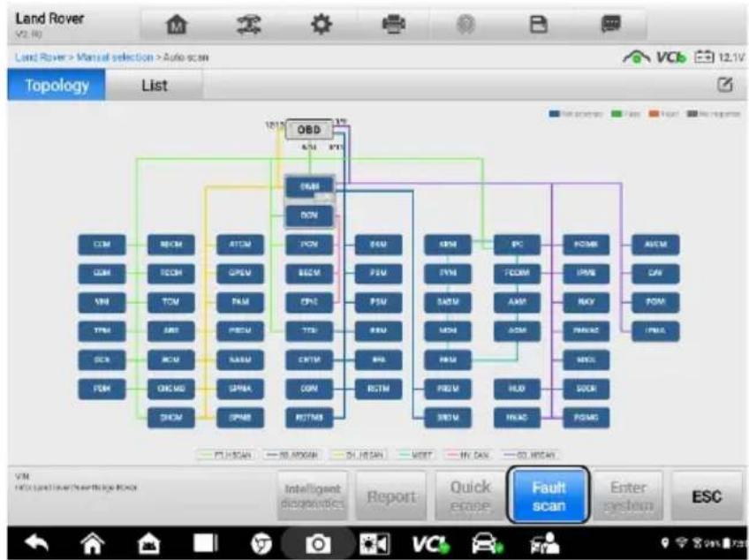Click the HV CAN legend entry
Image resolution: width=749 pixels, height=560 pixels.
[x=469, y=456]
